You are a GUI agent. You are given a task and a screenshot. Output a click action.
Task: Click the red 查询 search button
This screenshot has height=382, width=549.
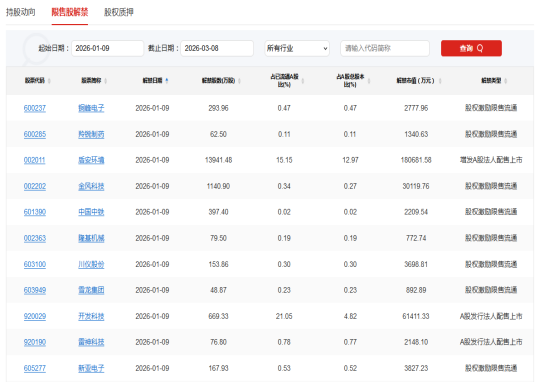[x=471, y=48]
